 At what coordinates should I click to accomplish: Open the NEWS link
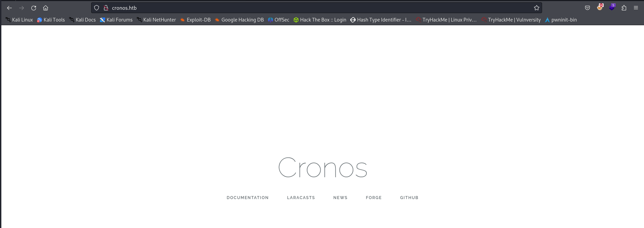click(x=340, y=198)
